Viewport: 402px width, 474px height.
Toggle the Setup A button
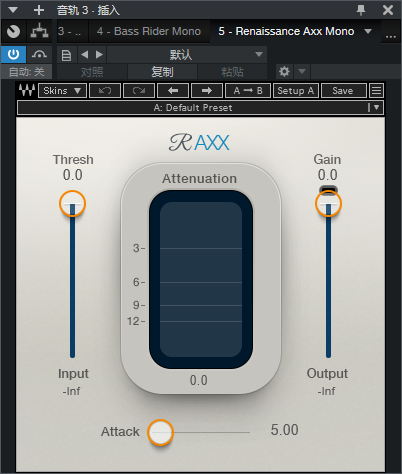point(296,91)
